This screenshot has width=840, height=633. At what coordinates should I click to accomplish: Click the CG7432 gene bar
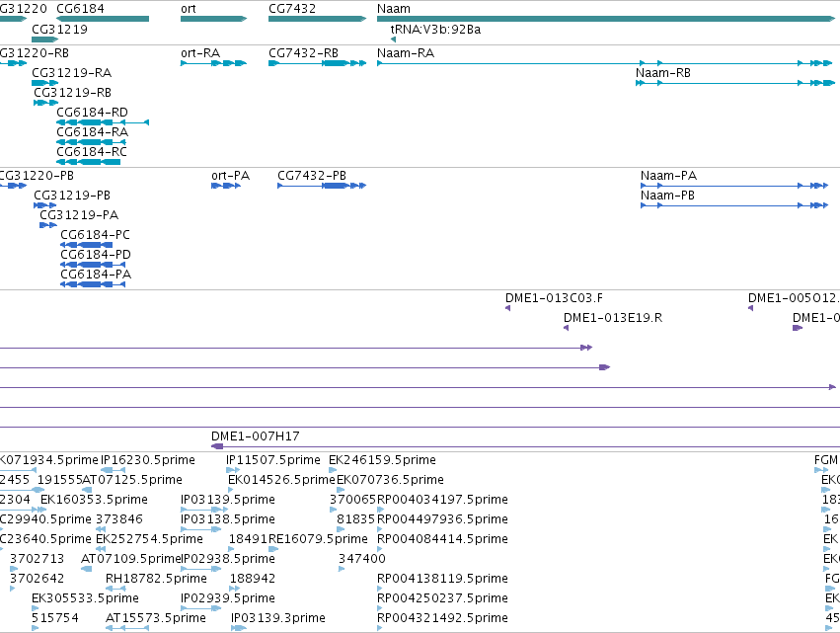pos(317,19)
